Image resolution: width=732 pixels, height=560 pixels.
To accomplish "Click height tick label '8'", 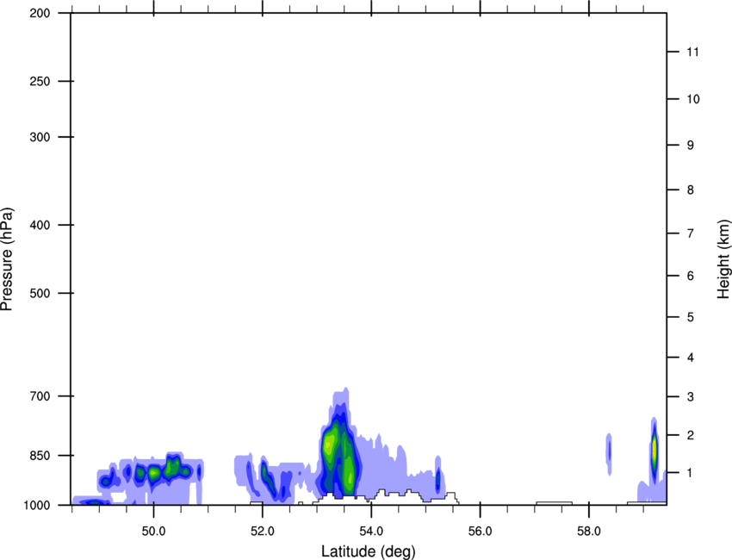I will pyautogui.click(x=691, y=190).
